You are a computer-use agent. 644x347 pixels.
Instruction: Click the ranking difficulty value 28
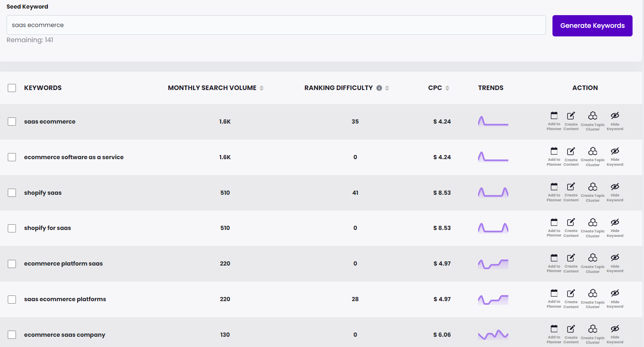pyautogui.click(x=355, y=299)
